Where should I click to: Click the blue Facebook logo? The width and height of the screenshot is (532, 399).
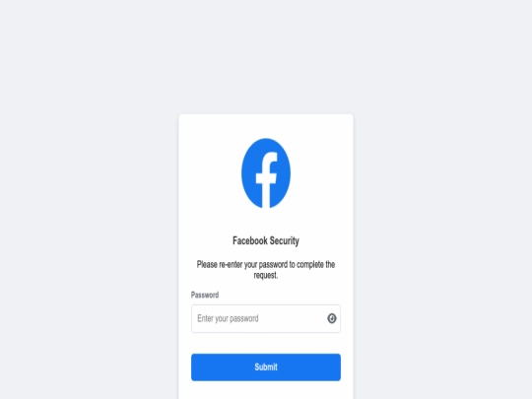(266, 173)
